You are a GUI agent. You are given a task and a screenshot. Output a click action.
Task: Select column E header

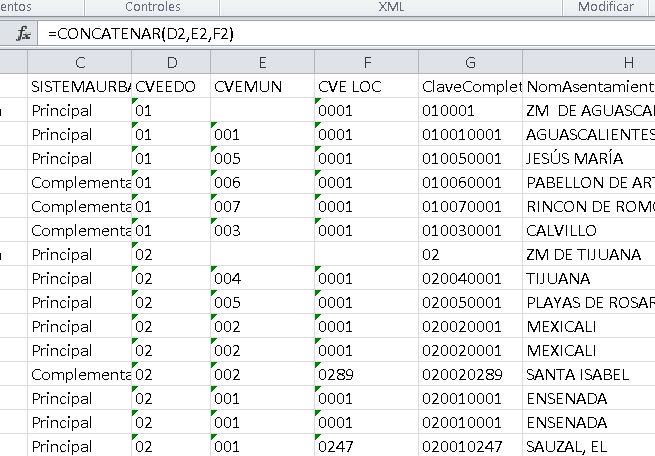[x=262, y=63]
